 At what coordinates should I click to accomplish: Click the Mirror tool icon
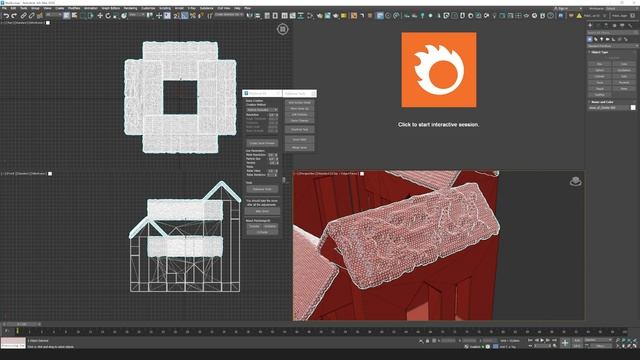pos(249,16)
